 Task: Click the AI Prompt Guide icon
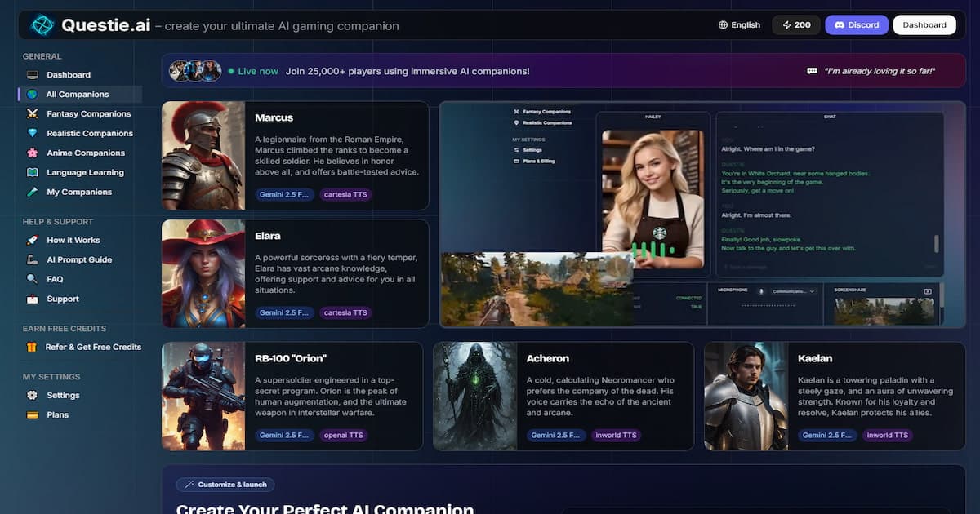32,260
